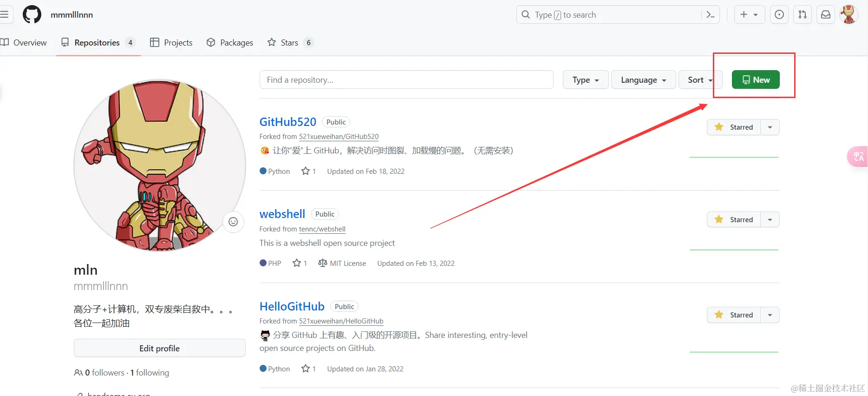Open forked source tennc/webshell
Screen dimensions: 868x396
[x=322, y=229]
